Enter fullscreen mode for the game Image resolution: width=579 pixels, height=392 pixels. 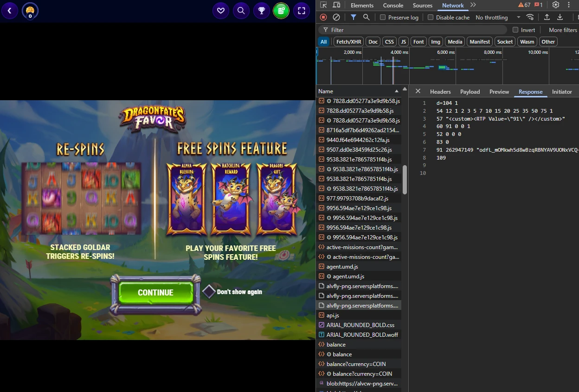pyautogui.click(x=302, y=10)
